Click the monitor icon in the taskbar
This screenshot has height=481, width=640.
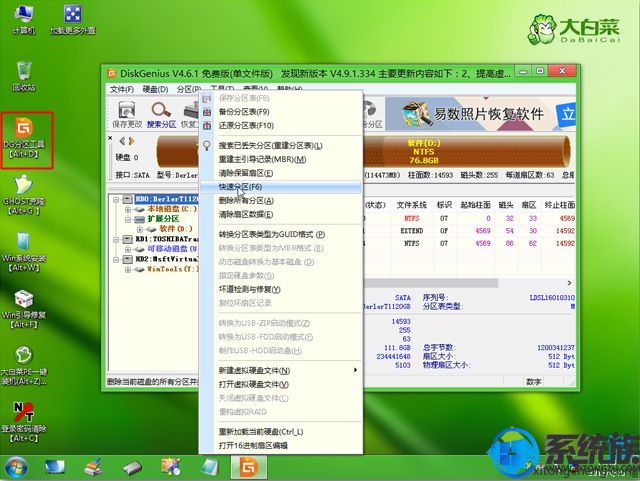55,467
